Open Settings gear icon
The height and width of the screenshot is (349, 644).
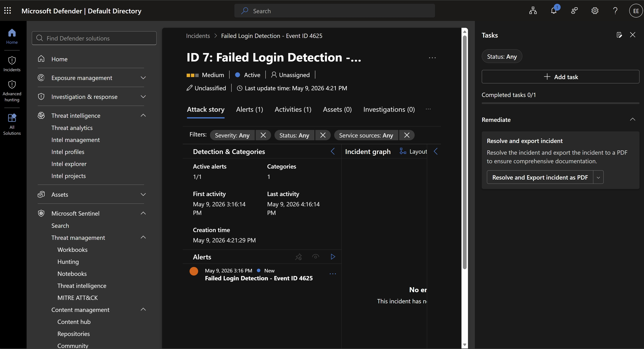coord(595,11)
